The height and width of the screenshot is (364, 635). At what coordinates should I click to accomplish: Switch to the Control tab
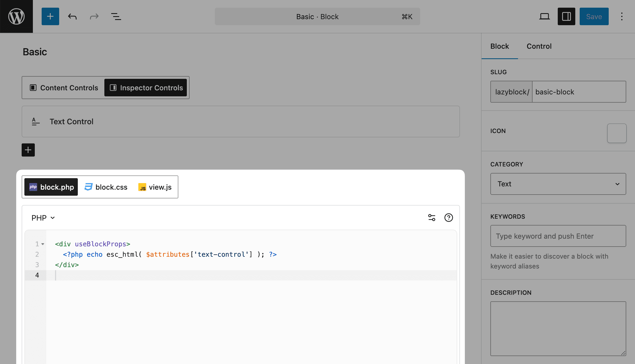[539, 46]
